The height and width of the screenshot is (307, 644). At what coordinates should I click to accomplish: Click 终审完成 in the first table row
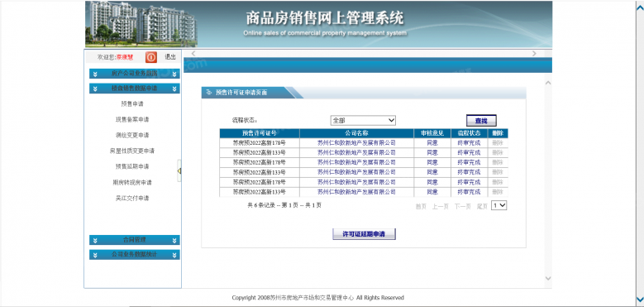coord(469,142)
